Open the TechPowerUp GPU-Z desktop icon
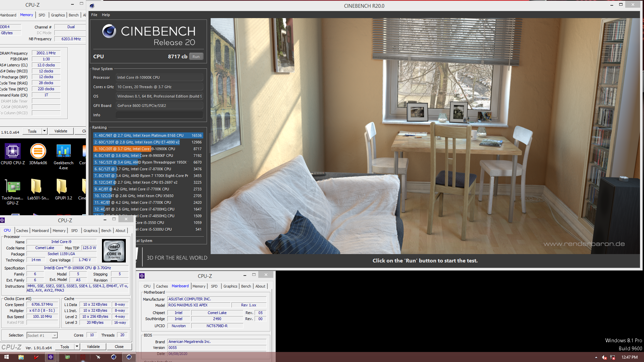This screenshot has height=362, width=644. coord(13,192)
